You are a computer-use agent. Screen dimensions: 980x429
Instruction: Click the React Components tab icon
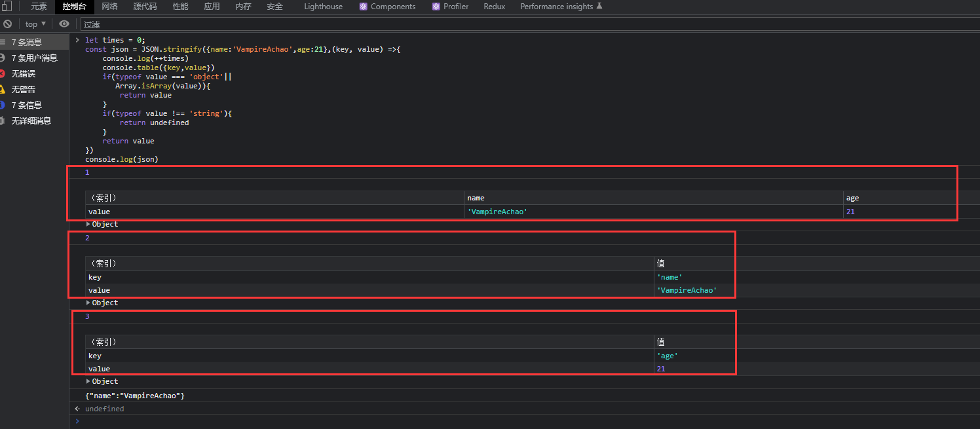pyautogui.click(x=364, y=7)
